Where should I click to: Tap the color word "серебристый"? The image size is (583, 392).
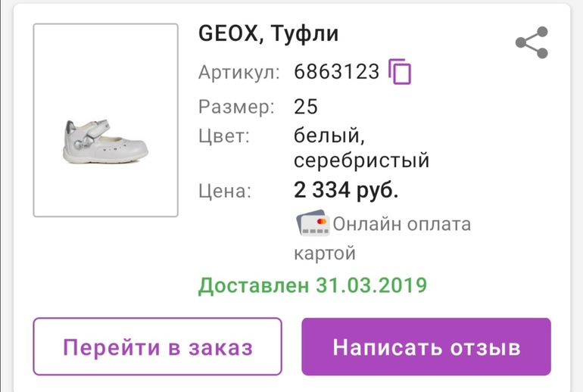(x=362, y=160)
